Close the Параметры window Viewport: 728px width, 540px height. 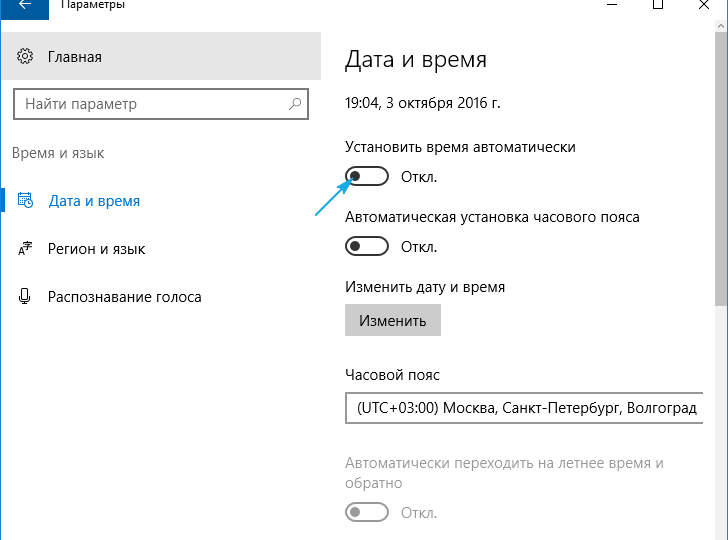[704, 6]
